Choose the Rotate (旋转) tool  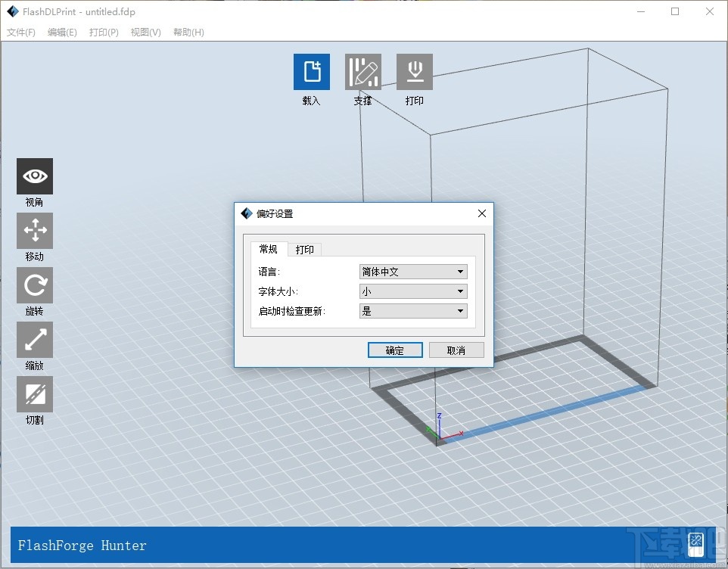point(34,284)
